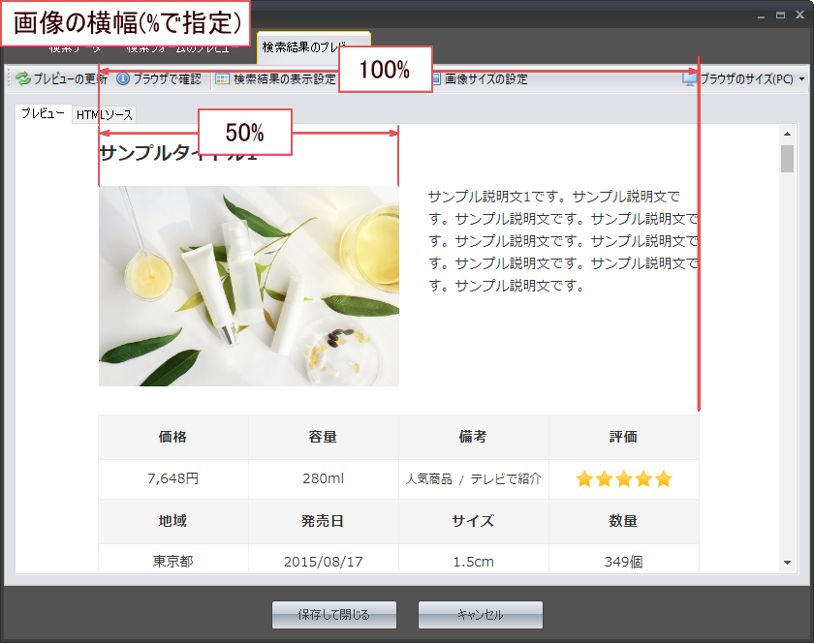Click the cosmetics product thumbnail image
Viewport: 814px width, 644px height.
click(248, 286)
